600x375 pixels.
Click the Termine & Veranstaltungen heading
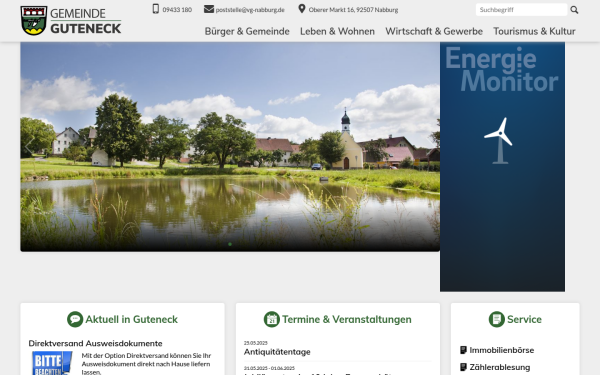(x=347, y=319)
